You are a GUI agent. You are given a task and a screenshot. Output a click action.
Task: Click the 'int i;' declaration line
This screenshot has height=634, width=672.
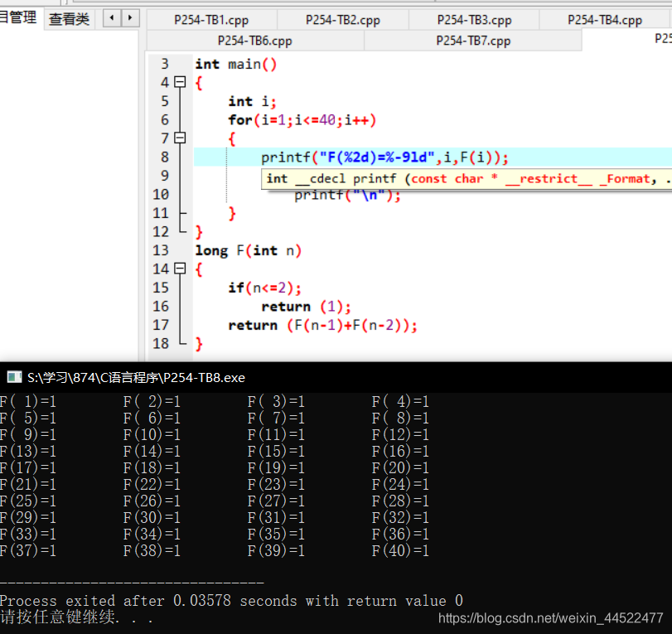pos(253,102)
